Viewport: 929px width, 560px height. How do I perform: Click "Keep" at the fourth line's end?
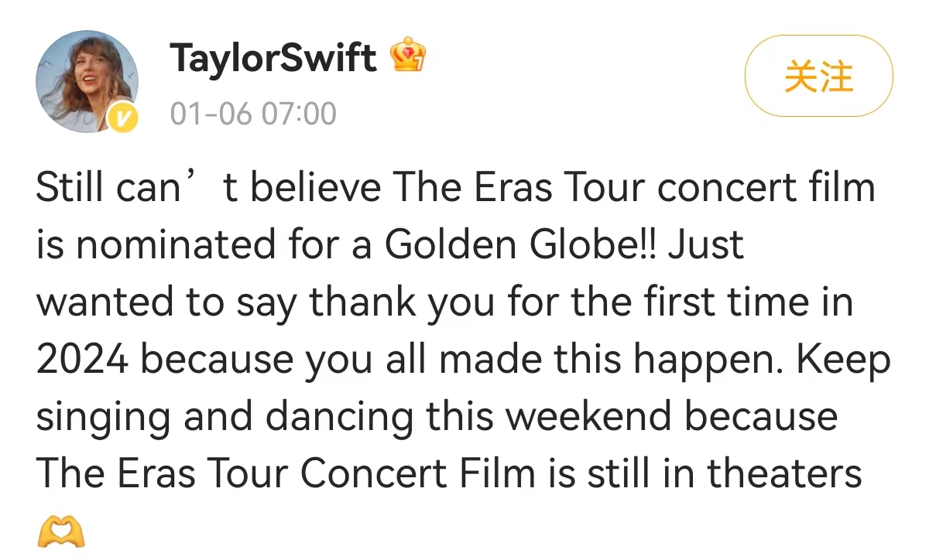pyautogui.click(x=851, y=360)
